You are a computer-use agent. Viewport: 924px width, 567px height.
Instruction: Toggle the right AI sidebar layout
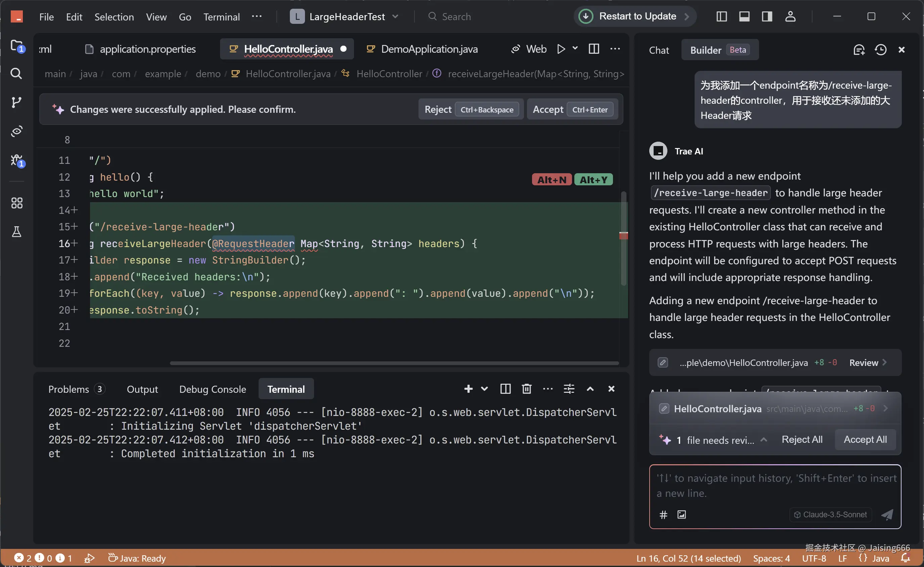(767, 16)
